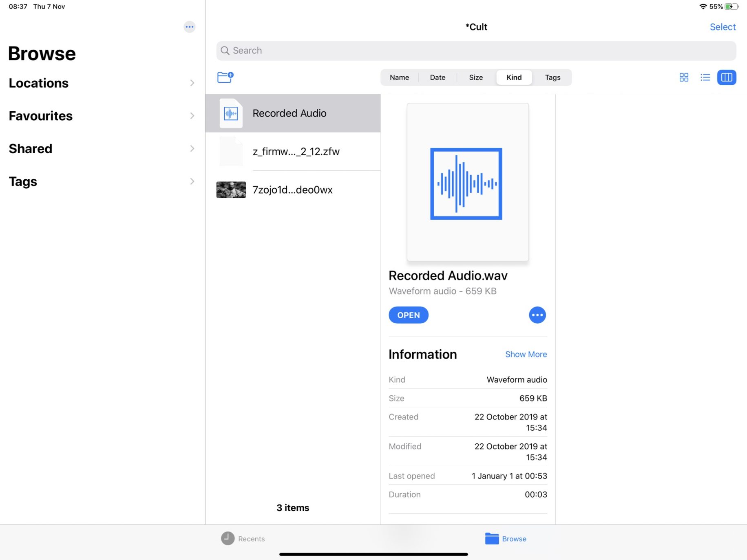Tap the Last opened value
Viewport: 747px width, 560px height.
(x=509, y=476)
